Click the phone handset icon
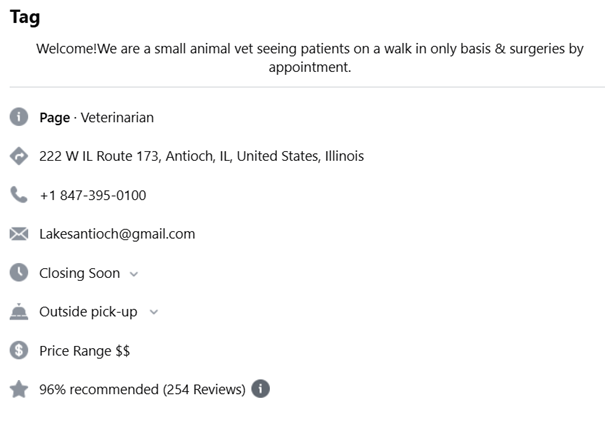The width and height of the screenshot is (605, 429). pyautogui.click(x=19, y=195)
